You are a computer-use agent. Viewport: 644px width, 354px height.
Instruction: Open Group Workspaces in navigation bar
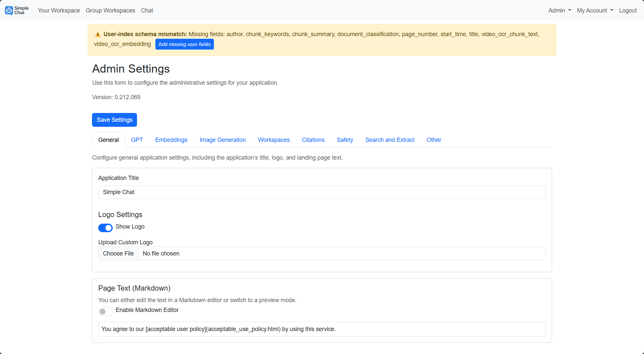pos(110,11)
